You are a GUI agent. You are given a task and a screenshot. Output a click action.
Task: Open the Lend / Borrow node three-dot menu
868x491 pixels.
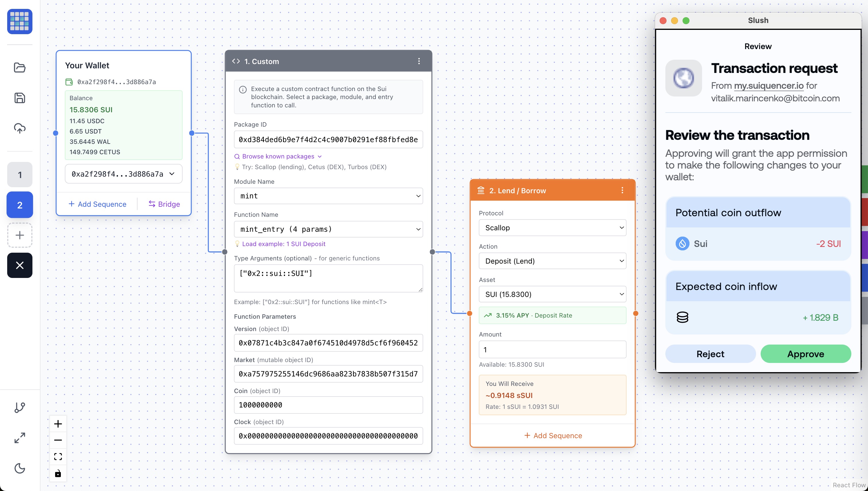click(622, 190)
